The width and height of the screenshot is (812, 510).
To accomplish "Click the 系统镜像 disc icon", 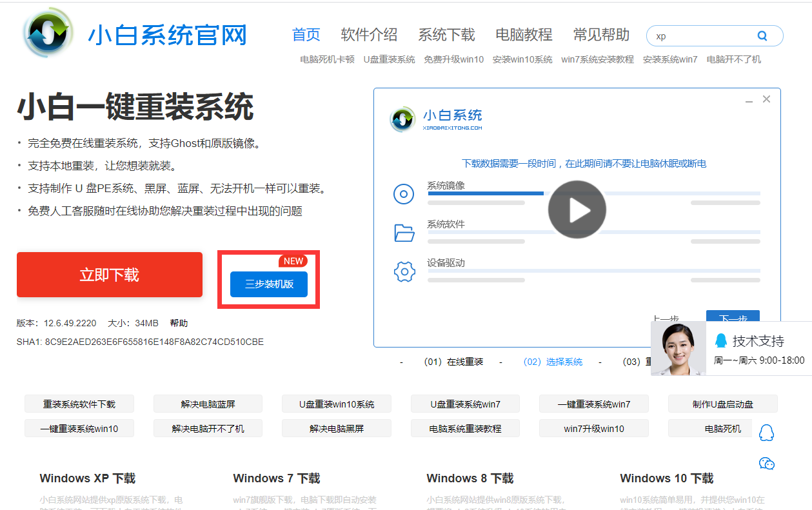I will click(404, 193).
